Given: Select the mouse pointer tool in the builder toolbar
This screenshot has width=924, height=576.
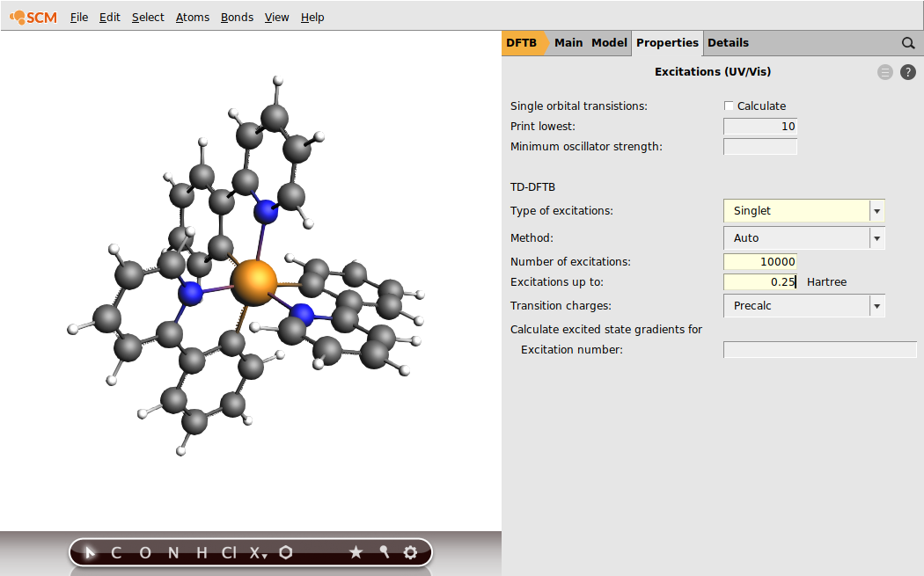Looking at the screenshot, I should point(89,552).
